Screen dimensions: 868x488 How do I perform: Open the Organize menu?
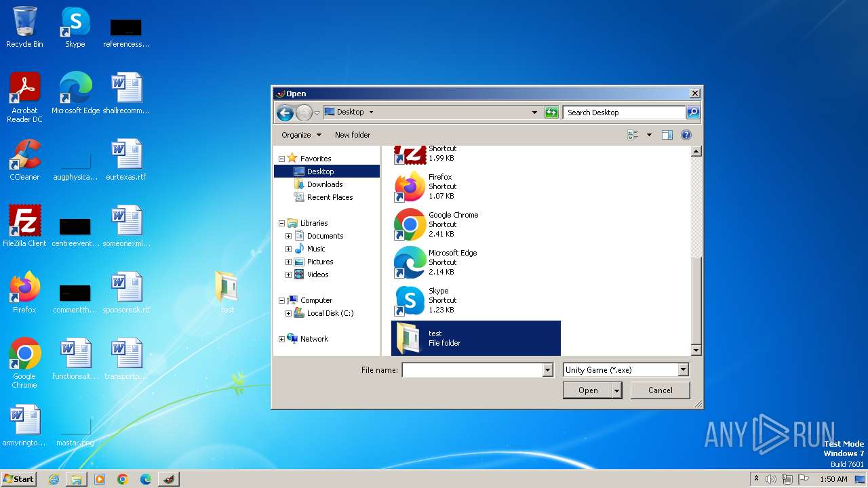301,135
